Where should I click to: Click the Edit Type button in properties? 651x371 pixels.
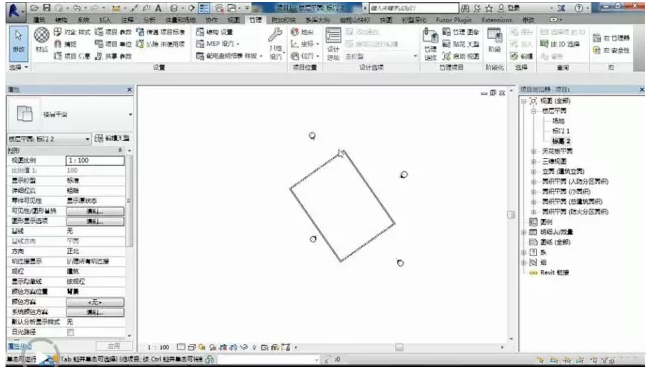pos(112,139)
